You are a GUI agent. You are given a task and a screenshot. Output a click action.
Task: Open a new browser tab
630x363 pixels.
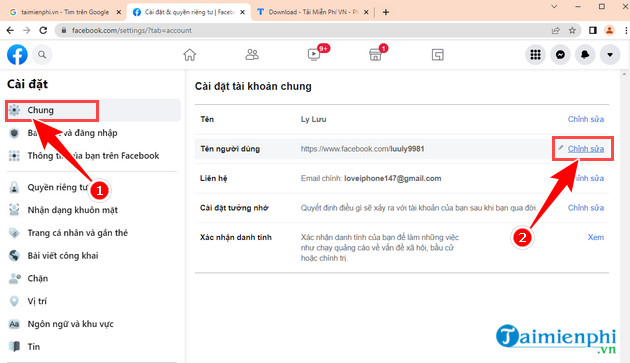click(x=386, y=12)
